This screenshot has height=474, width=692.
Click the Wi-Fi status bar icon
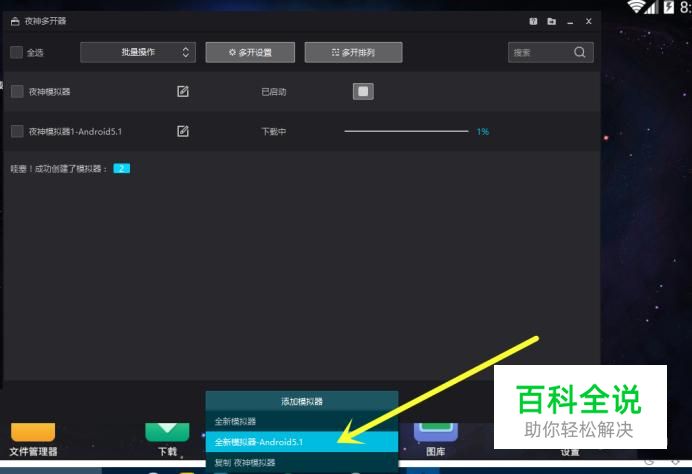tap(636, 7)
